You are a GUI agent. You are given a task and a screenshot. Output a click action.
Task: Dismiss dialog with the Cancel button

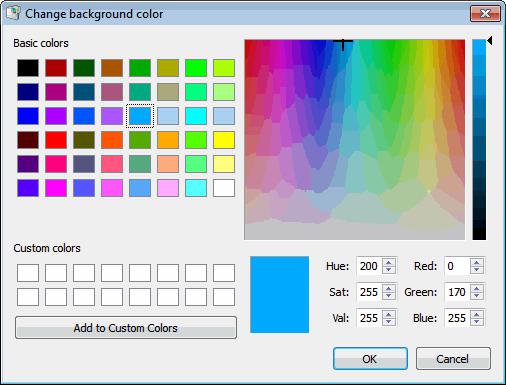pos(453,359)
